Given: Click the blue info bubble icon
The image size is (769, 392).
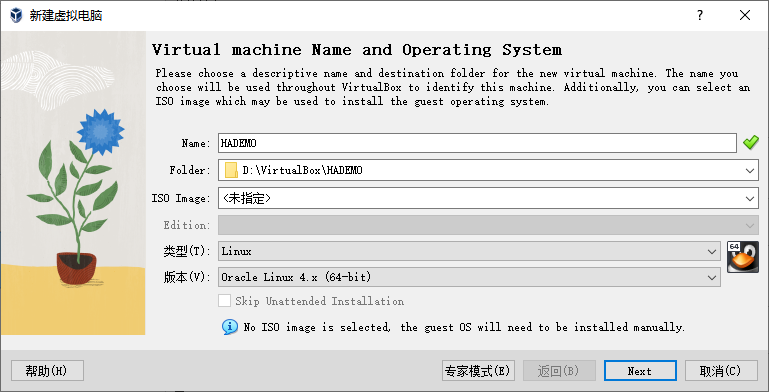Looking at the screenshot, I should click(x=230, y=327).
